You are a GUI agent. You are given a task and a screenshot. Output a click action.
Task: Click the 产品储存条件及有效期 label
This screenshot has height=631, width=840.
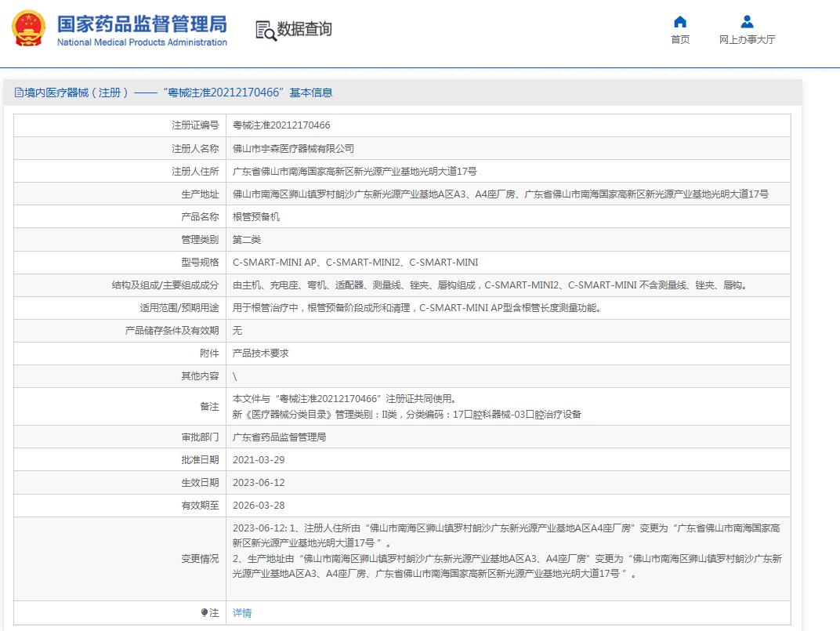pyautogui.click(x=172, y=331)
